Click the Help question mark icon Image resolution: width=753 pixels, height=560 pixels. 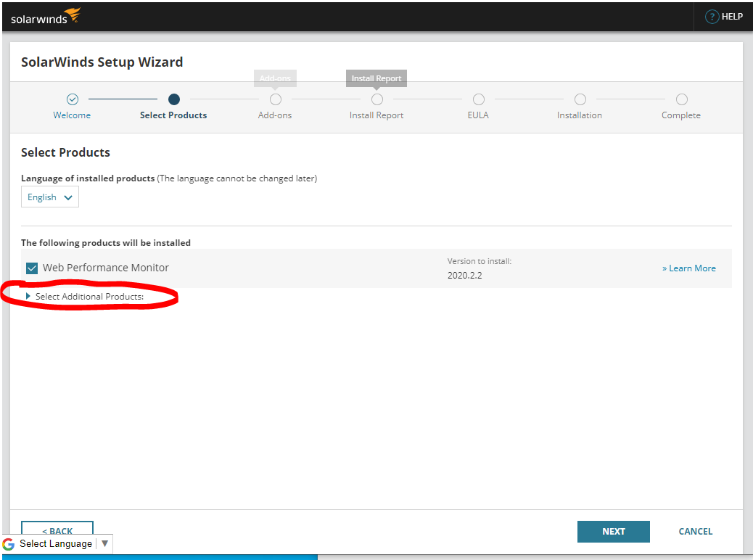[712, 17]
